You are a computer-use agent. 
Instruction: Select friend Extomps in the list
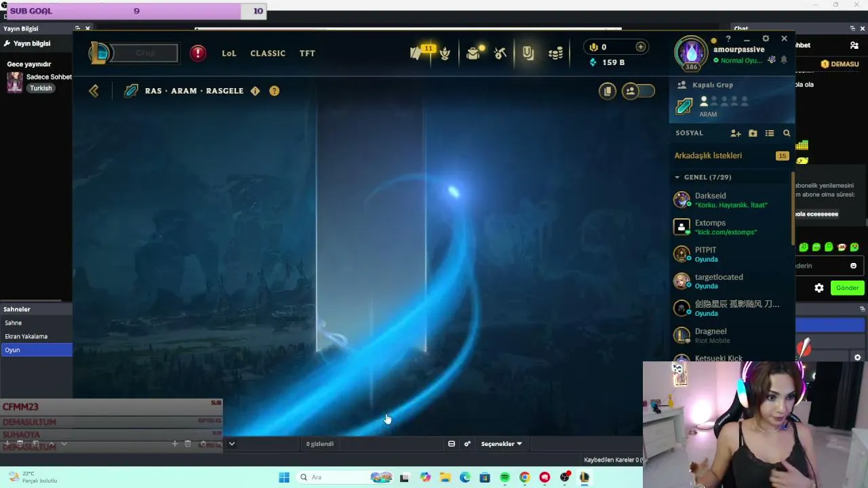(x=731, y=227)
